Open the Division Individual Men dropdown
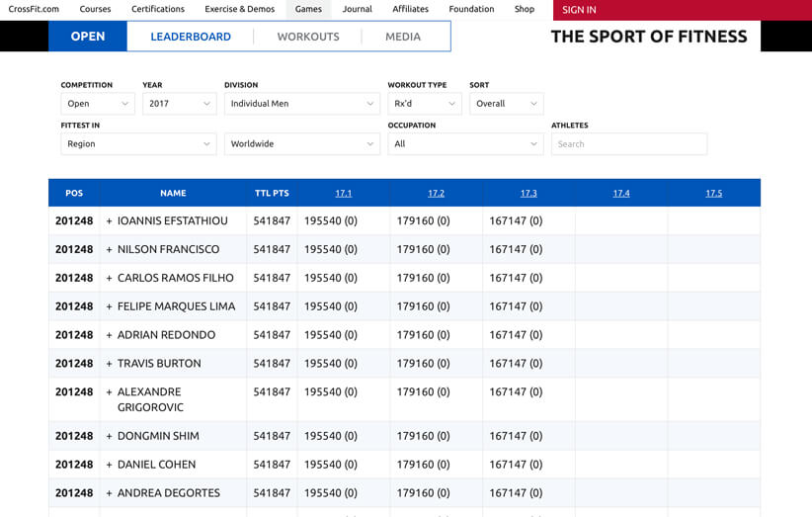Image resolution: width=812 pixels, height=517 pixels. click(301, 104)
